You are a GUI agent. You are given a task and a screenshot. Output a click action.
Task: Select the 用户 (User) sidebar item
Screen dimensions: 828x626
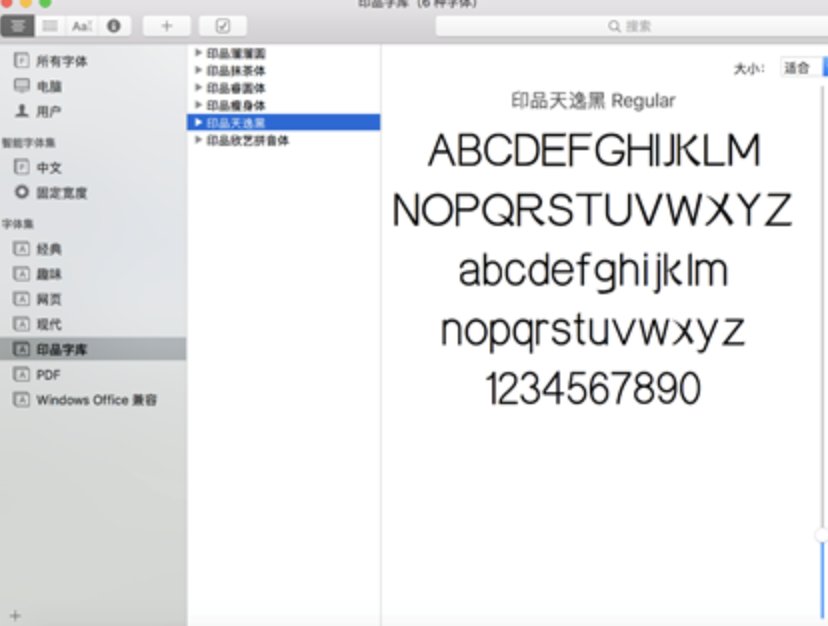(48, 112)
